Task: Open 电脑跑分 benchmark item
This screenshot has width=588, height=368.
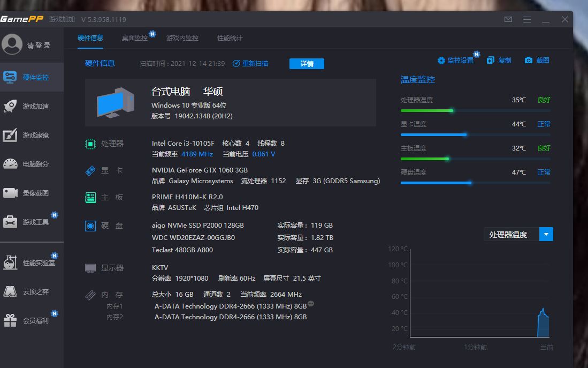Action: click(32, 164)
